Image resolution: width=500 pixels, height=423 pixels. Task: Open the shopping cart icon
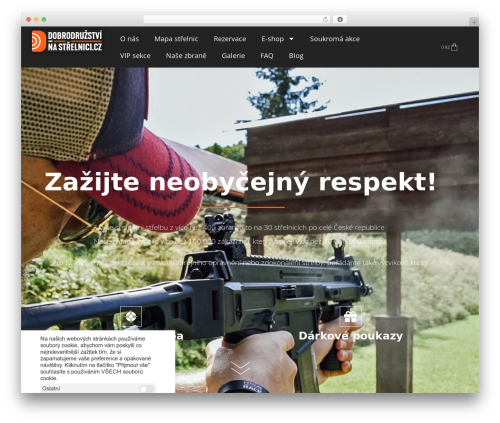454,47
